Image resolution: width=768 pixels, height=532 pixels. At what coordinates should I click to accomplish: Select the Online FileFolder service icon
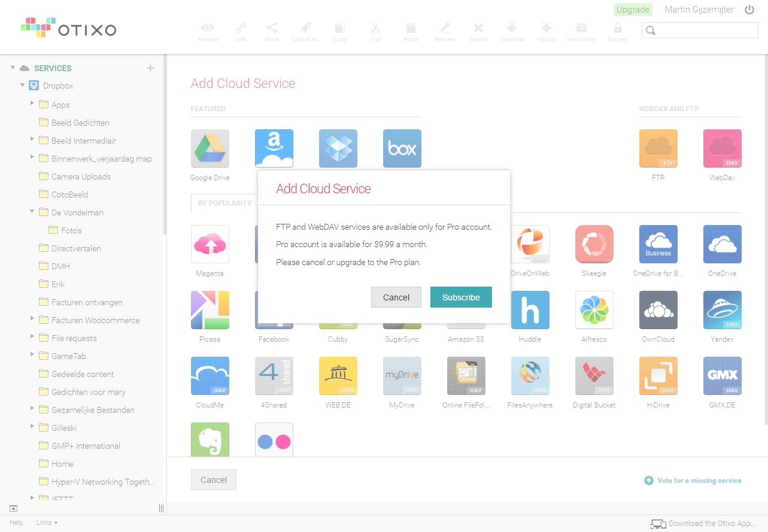(466, 376)
